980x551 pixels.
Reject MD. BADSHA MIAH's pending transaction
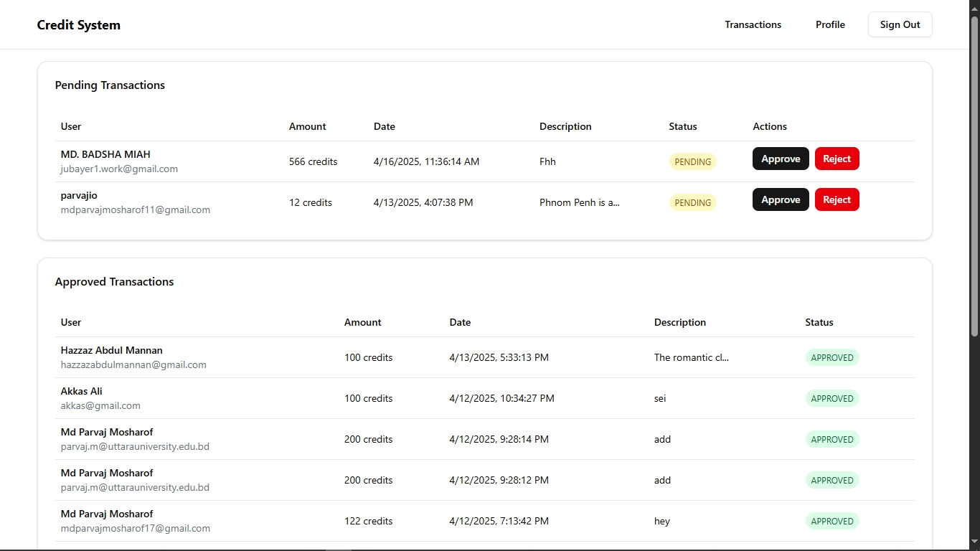tap(837, 159)
